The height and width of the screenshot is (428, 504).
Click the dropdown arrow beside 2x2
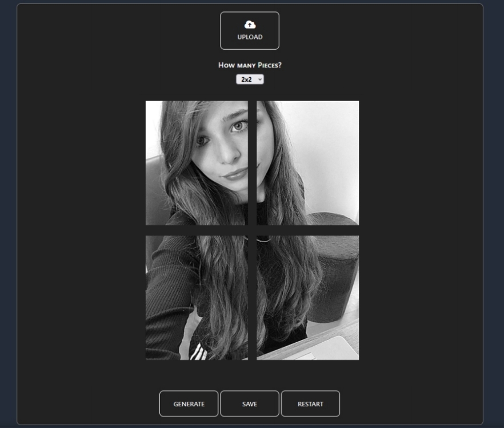coord(260,79)
